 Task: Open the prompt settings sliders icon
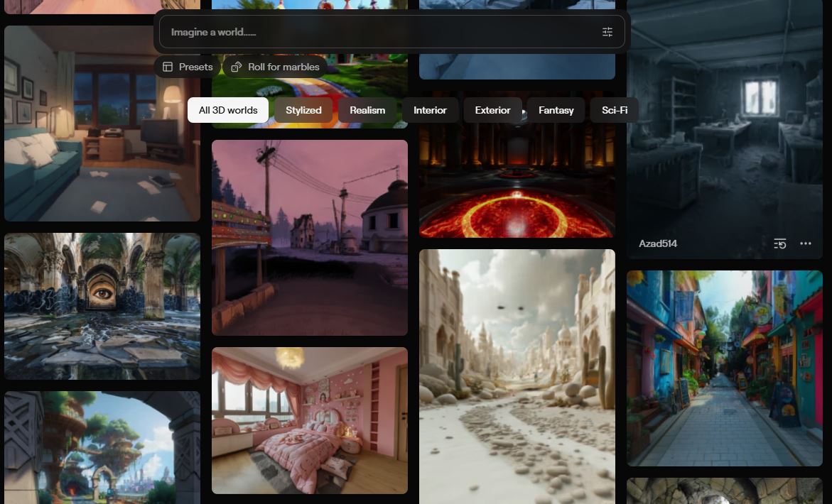point(607,32)
